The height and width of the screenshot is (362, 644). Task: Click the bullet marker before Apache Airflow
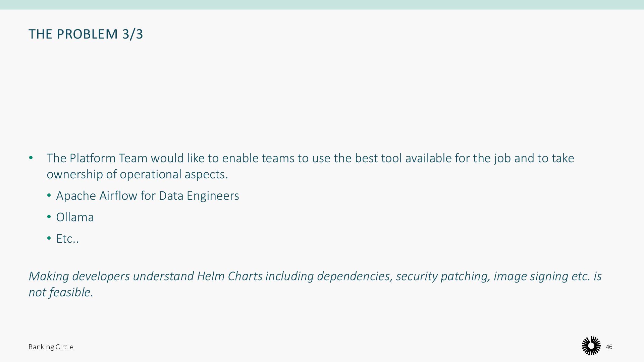point(49,195)
